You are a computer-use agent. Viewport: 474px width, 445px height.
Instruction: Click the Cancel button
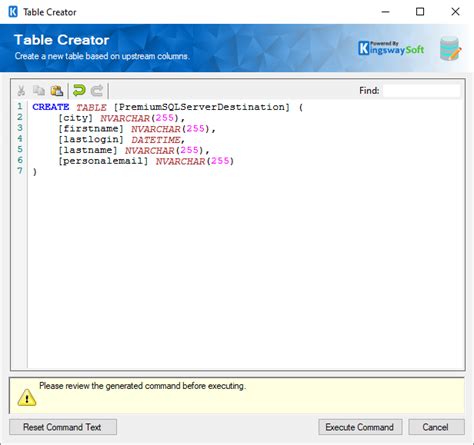(x=436, y=427)
